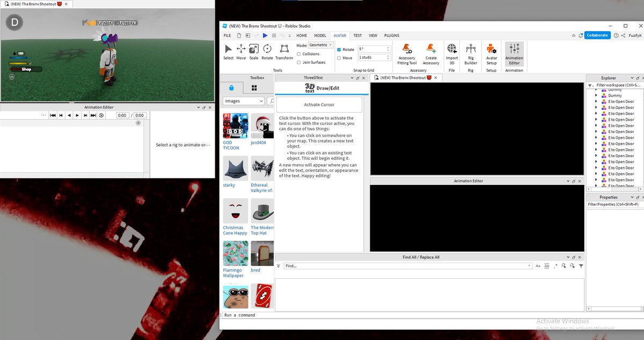Choose the Transform tool
Image resolution: width=644 pixels, height=340 pixels.
tap(284, 51)
